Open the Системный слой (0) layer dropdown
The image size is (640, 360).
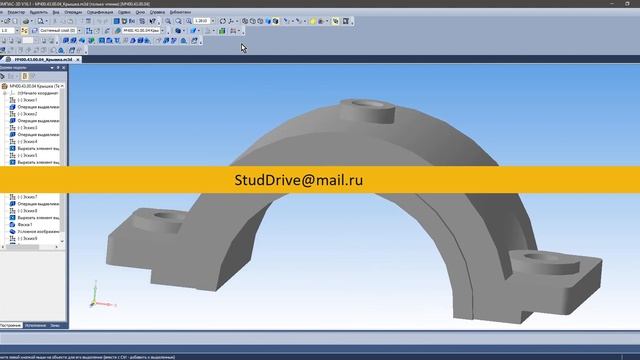79,31
